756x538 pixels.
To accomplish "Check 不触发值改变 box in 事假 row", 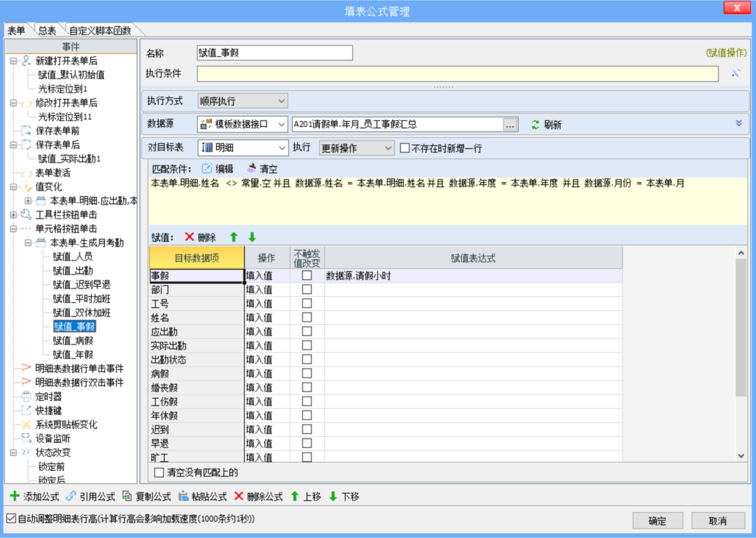I will [x=307, y=275].
